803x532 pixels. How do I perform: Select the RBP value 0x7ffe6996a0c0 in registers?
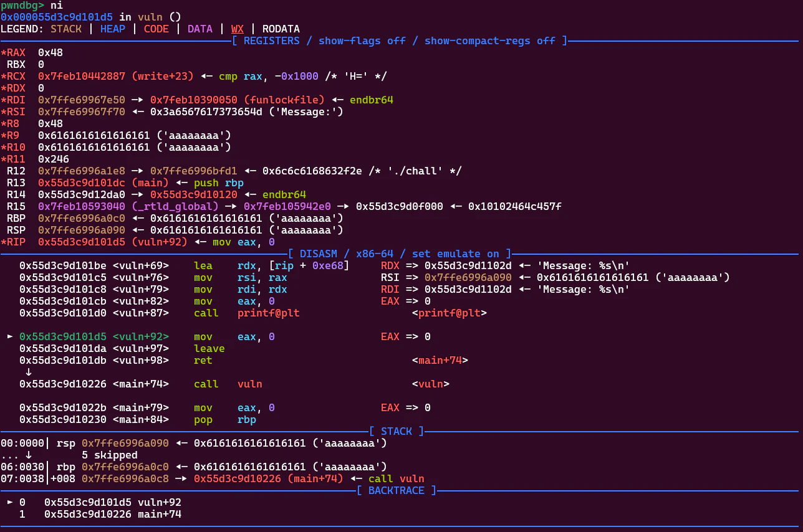[x=81, y=218]
